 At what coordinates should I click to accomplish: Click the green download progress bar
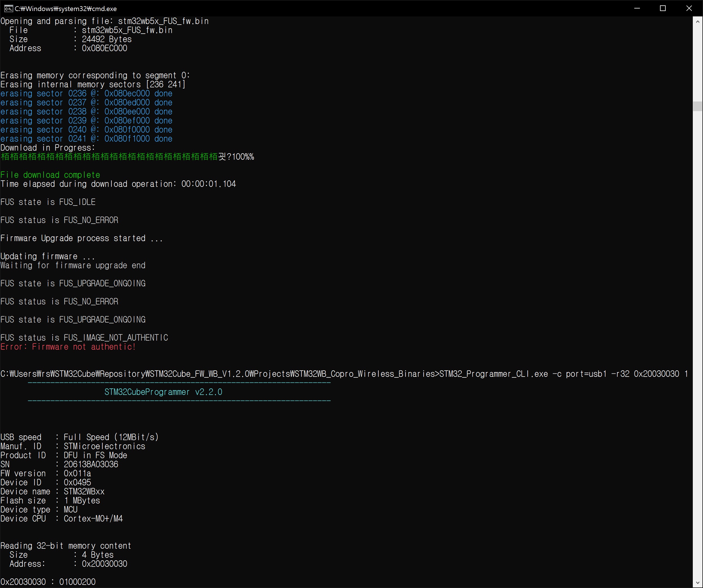(x=109, y=157)
